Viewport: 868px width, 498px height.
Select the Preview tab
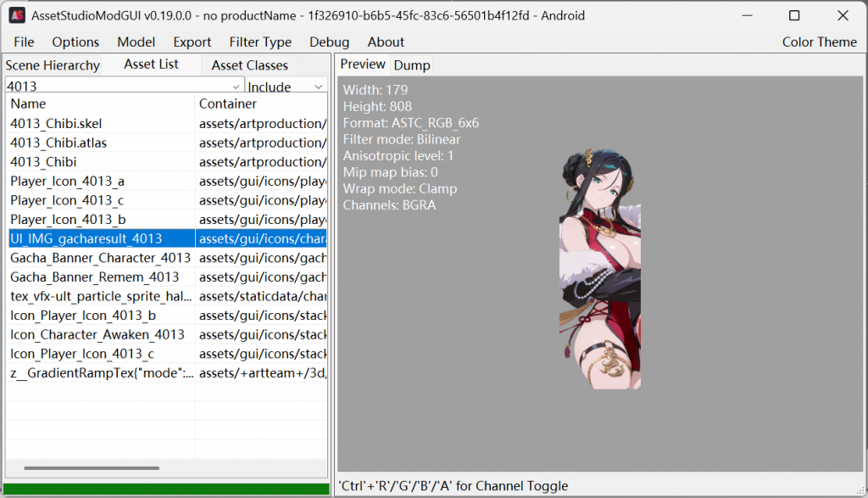363,64
